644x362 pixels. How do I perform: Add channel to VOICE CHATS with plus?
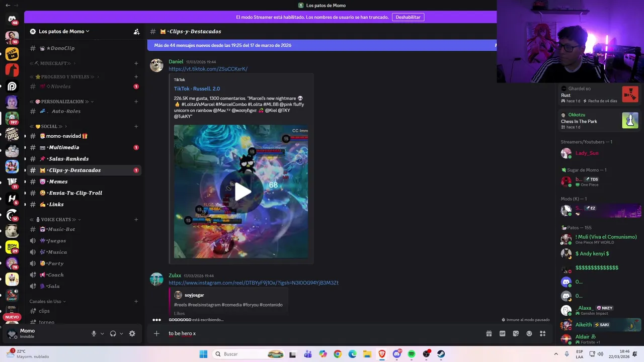136,219
